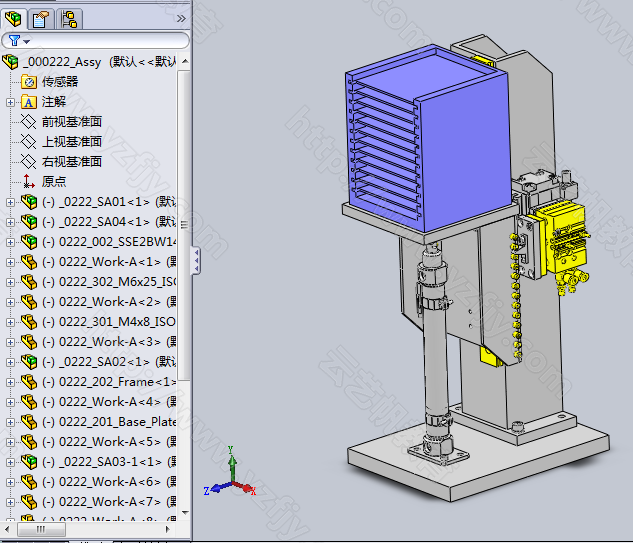
Task: Select the 传感器 folder icon
Action: point(29,82)
